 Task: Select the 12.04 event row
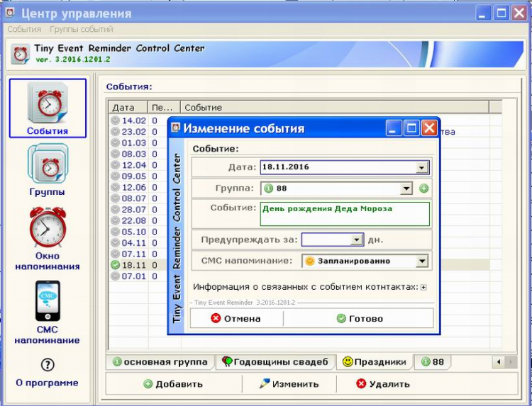(138, 165)
